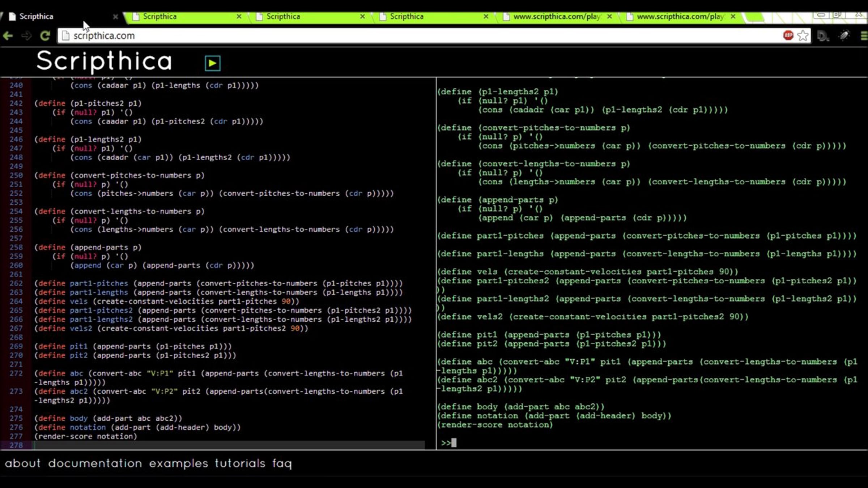This screenshot has height=488, width=868.
Task: Click the Scripthica logo heading
Action: tap(104, 61)
